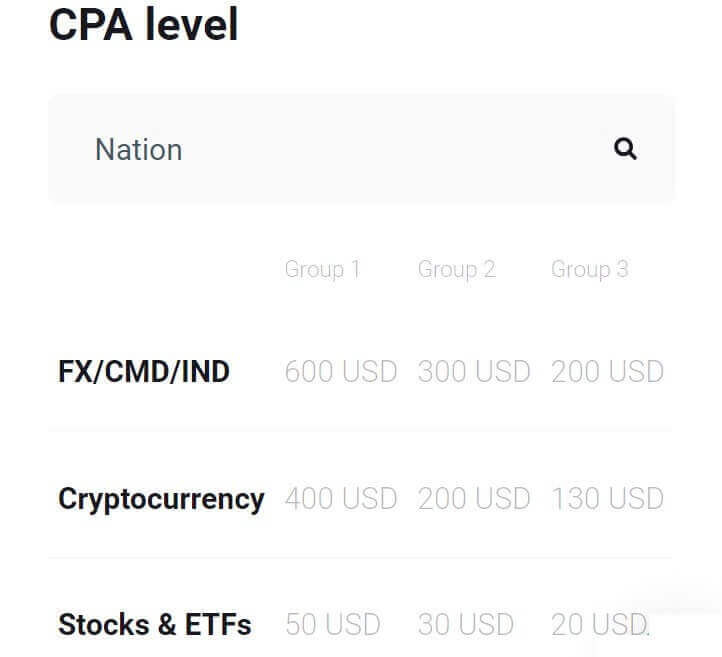The height and width of the screenshot is (657, 722).
Task: Click FX/CMD/IND Group 3 value 200 USD
Action: 607,372
